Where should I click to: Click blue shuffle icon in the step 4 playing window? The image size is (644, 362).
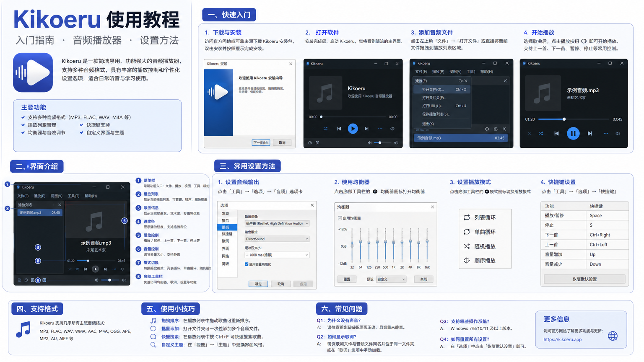pyautogui.click(x=541, y=133)
